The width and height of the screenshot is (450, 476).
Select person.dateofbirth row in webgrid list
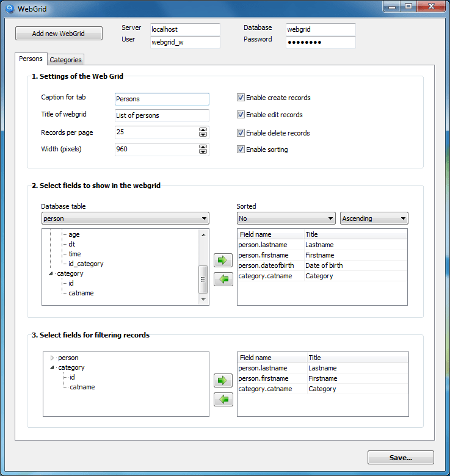322,265
